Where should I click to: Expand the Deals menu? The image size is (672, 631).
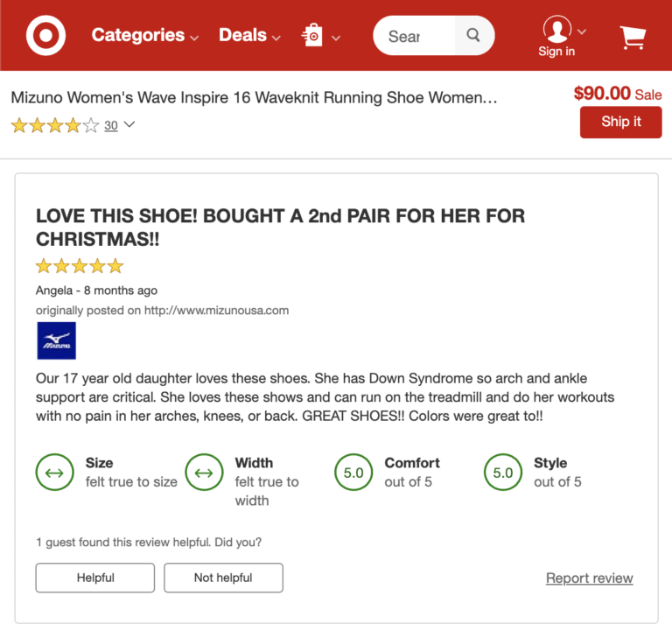[x=249, y=36]
